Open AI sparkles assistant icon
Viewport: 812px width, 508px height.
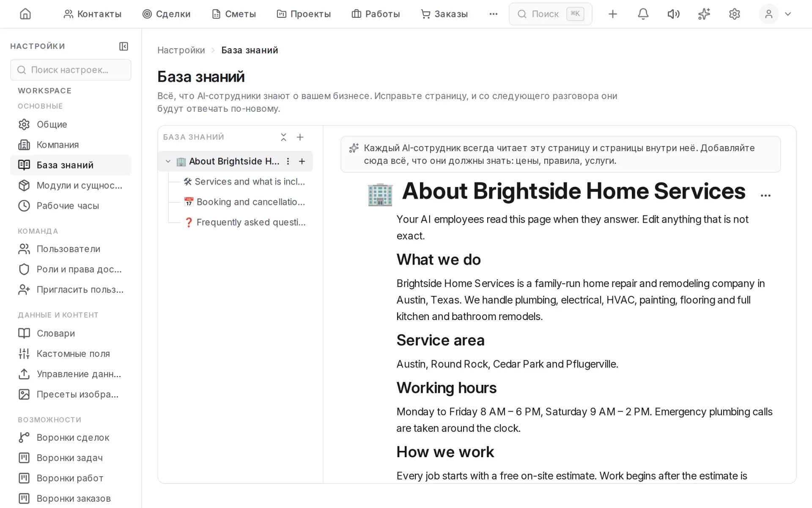[x=704, y=14]
